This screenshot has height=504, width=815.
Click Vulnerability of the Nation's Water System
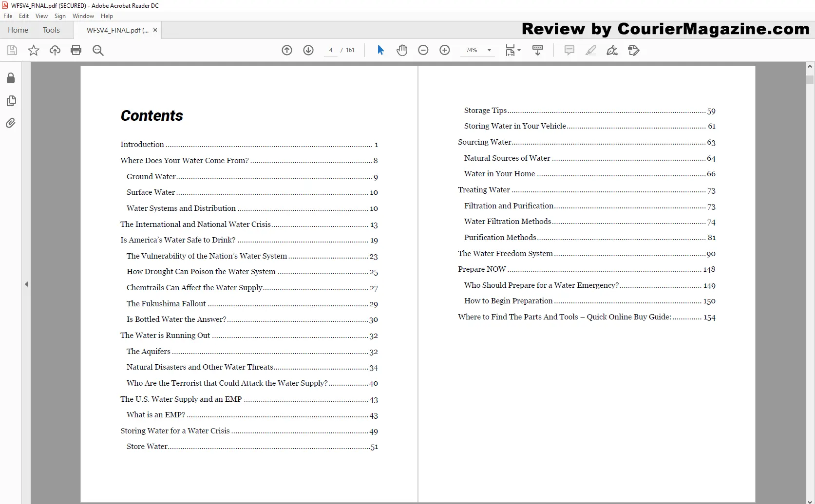click(x=252, y=256)
